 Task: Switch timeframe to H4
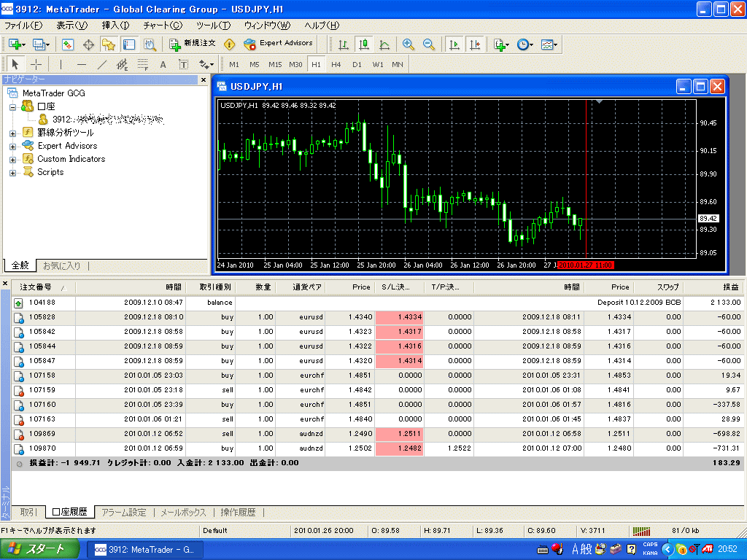click(x=336, y=64)
